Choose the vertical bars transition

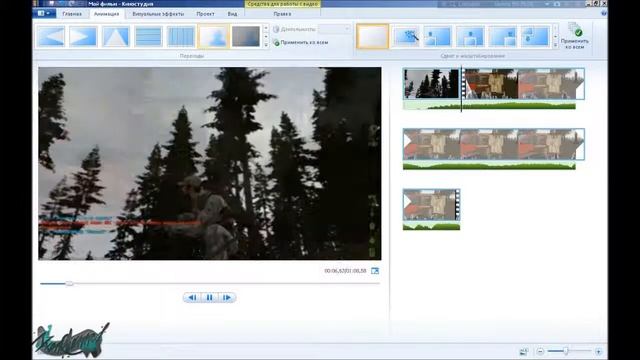point(181,36)
